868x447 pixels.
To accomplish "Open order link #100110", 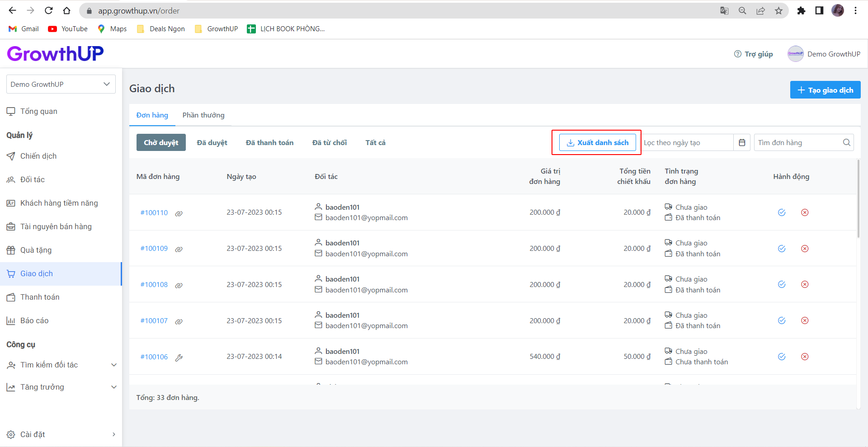I will click(154, 213).
